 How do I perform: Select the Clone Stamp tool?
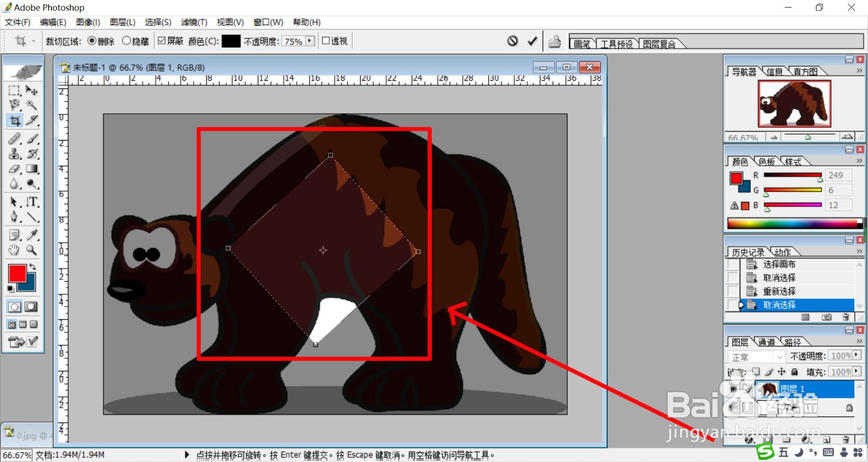tap(15, 154)
